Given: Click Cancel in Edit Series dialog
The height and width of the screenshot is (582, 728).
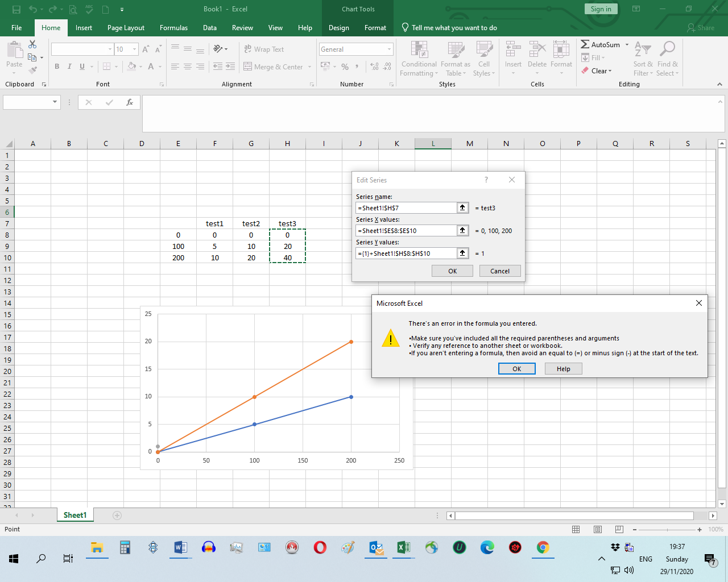Looking at the screenshot, I should pyautogui.click(x=500, y=271).
